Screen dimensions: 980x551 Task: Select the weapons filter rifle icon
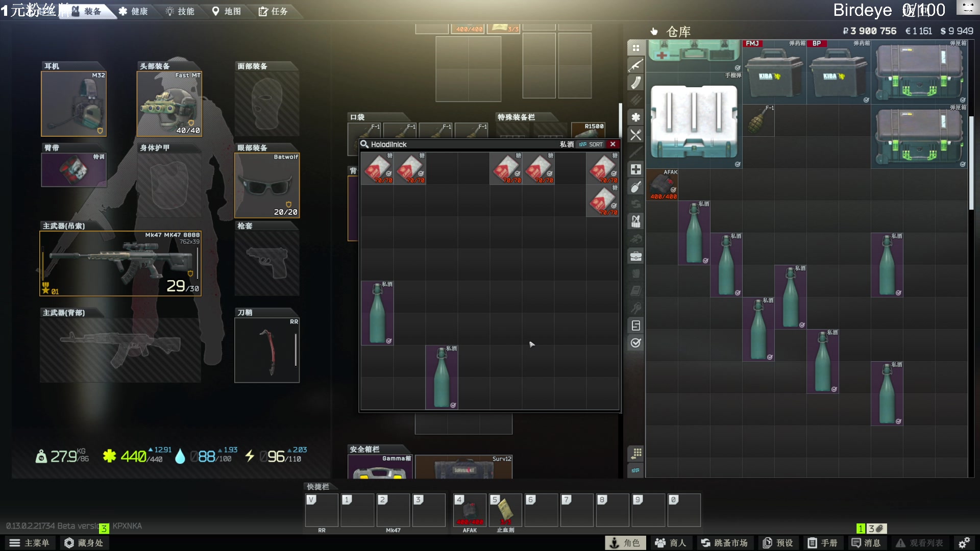[635, 65]
